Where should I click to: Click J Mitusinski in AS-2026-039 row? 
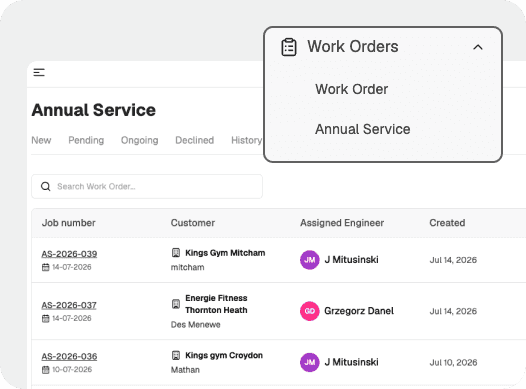click(351, 260)
